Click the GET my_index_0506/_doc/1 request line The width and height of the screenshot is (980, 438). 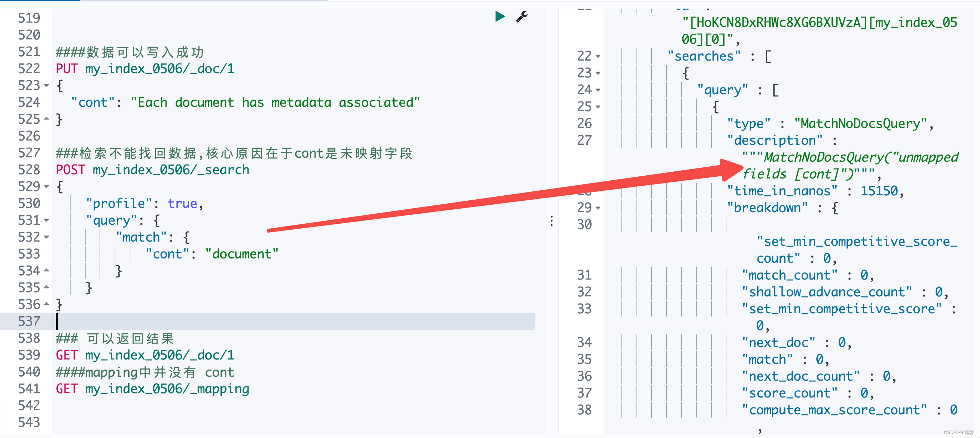tap(145, 355)
